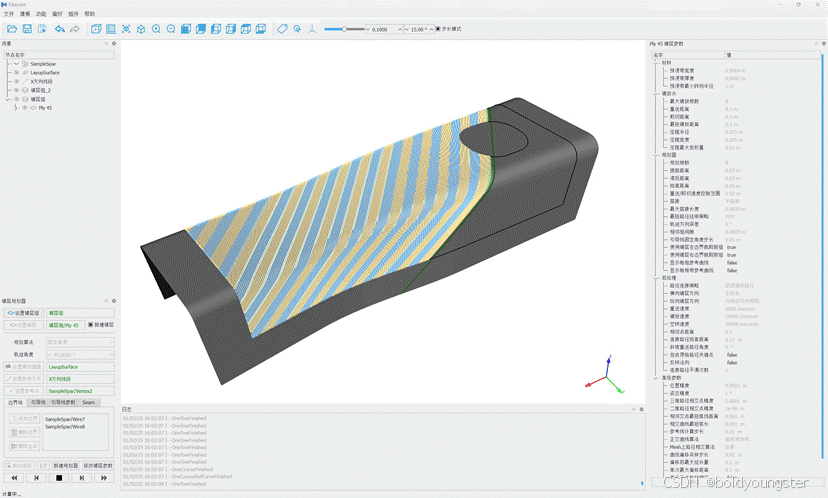Viewport: 828px width, 498px height.
Task: Click the undo arrow toolbar icon
Action: point(59,29)
